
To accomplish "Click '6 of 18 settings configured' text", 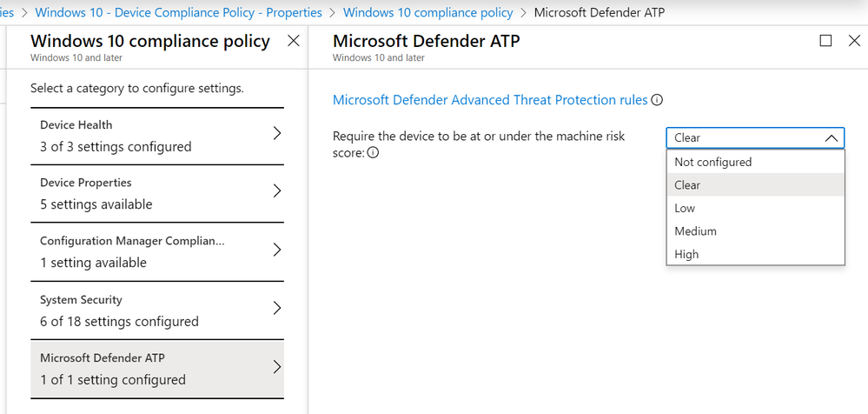I will point(119,322).
